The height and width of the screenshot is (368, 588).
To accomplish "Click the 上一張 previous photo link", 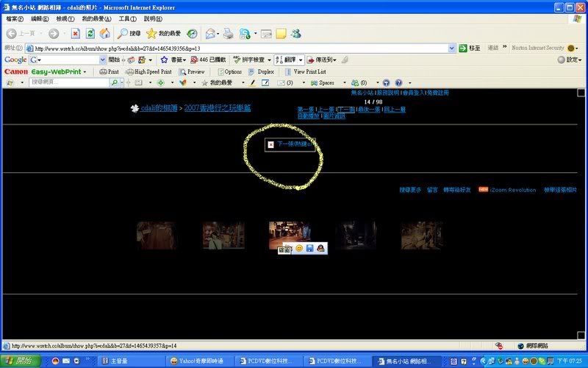I will [326, 109].
